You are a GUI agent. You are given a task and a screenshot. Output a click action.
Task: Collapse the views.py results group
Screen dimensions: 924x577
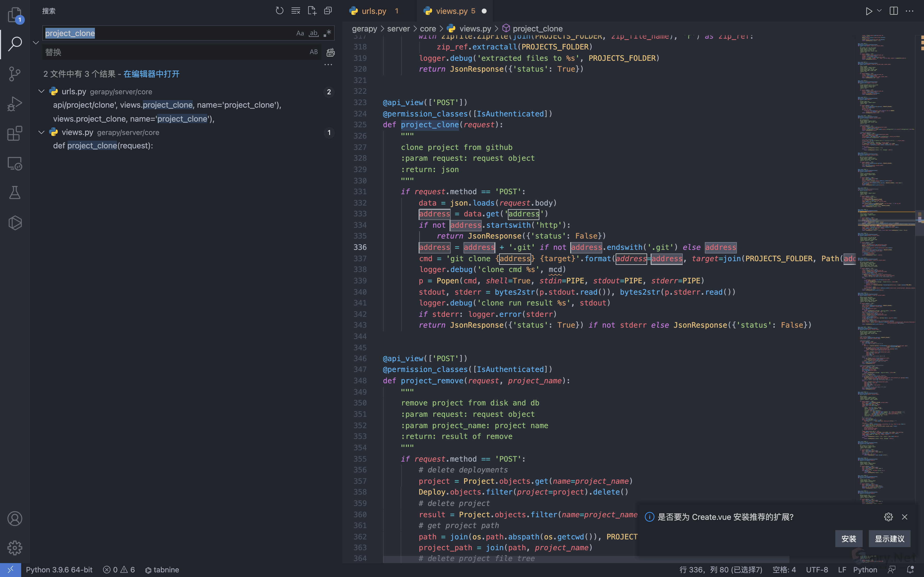click(x=42, y=132)
